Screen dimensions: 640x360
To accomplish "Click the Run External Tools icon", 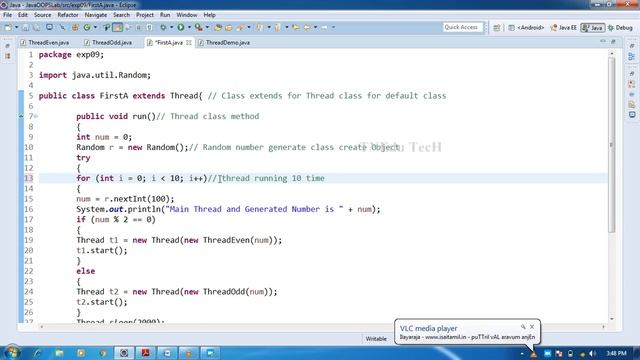I will [198, 27].
